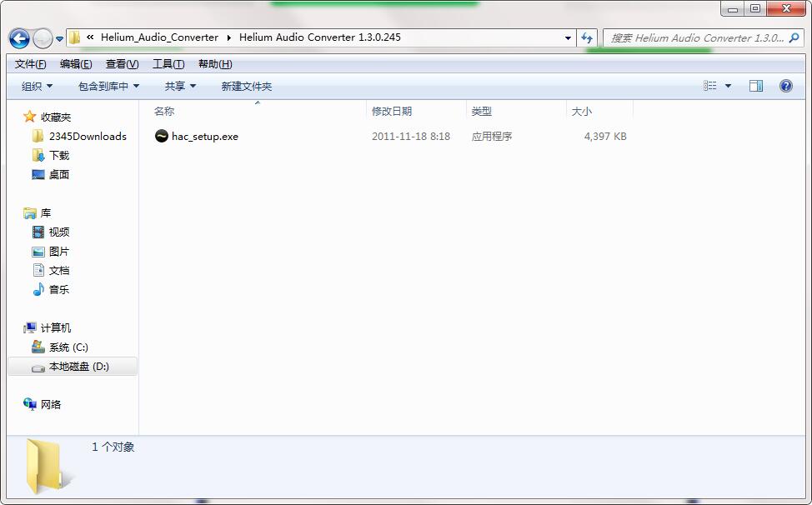Select Helium_Audio_Converter in the address path
This screenshot has width=812, height=505.
tap(159, 37)
